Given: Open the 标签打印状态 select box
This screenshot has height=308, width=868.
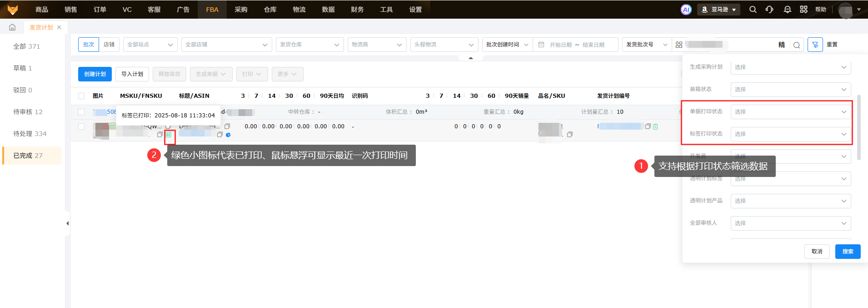Looking at the screenshot, I should point(790,134).
